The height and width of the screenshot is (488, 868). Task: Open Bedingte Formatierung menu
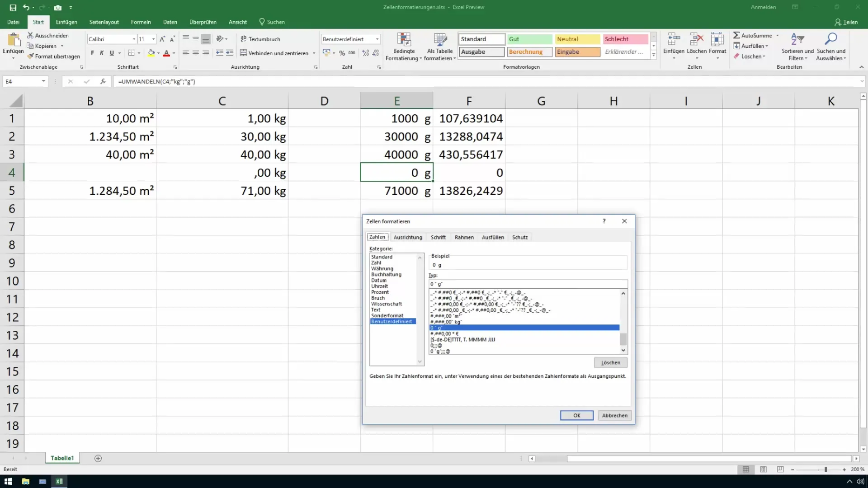[x=404, y=47]
